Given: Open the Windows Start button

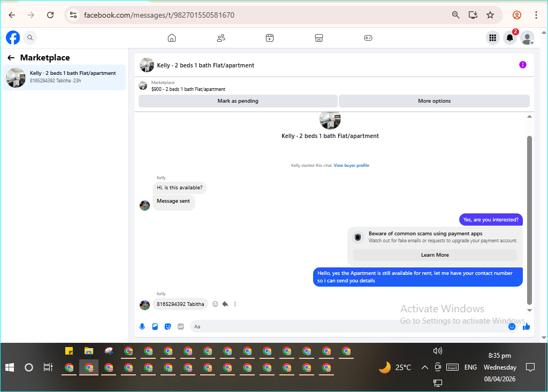Looking at the screenshot, I should 10,367.
